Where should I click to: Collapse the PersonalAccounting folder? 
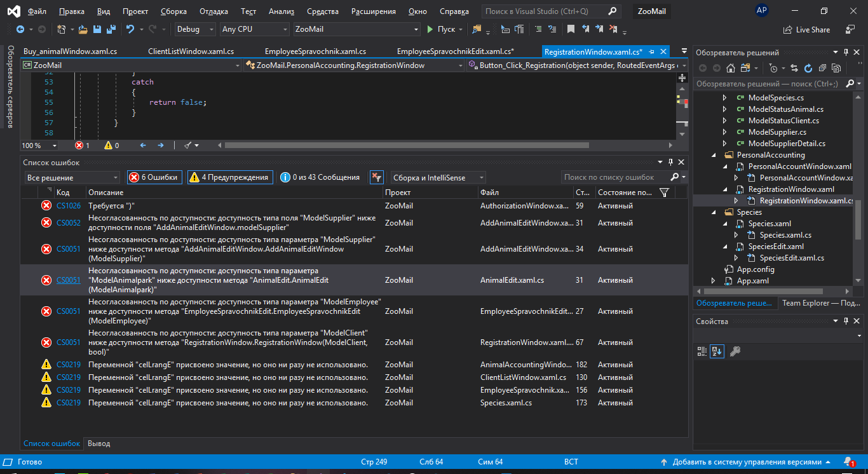tap(713, 155)
